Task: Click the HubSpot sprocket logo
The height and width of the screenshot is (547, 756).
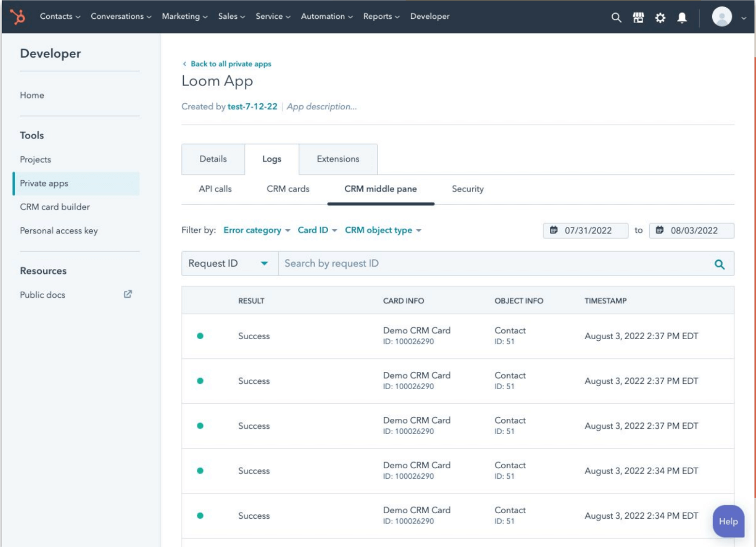Action: (x=18, y=17)
